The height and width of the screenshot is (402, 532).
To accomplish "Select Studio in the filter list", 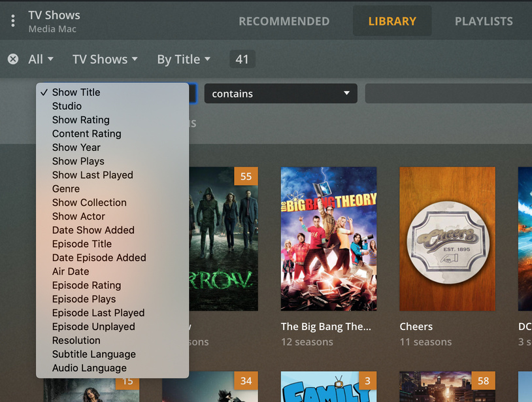I will [112, 106].
